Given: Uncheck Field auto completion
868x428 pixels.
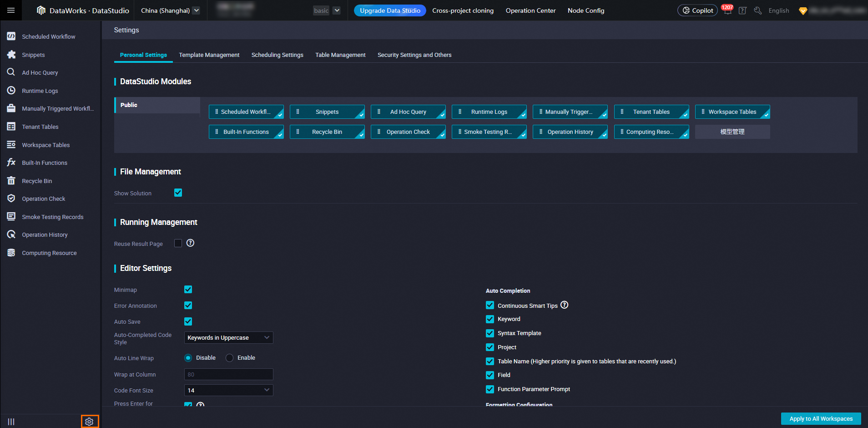Looking at the screenshot, I should click(x=490, y=375).
